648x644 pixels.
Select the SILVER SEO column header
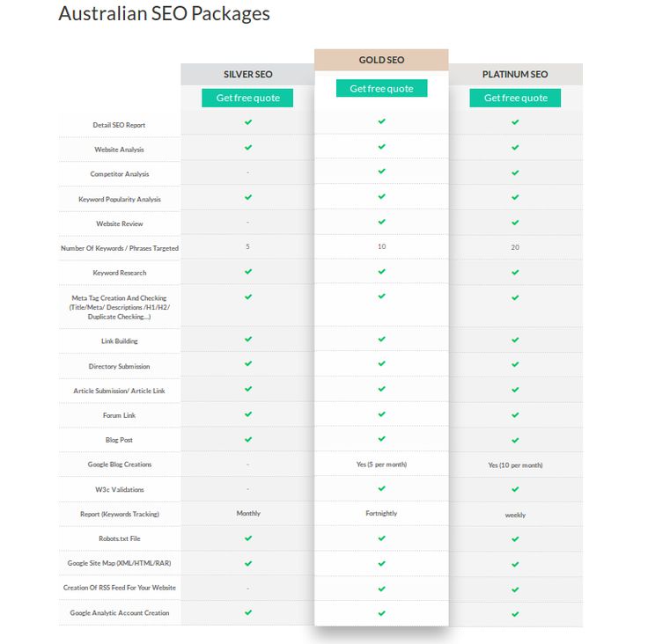(247, 75)
